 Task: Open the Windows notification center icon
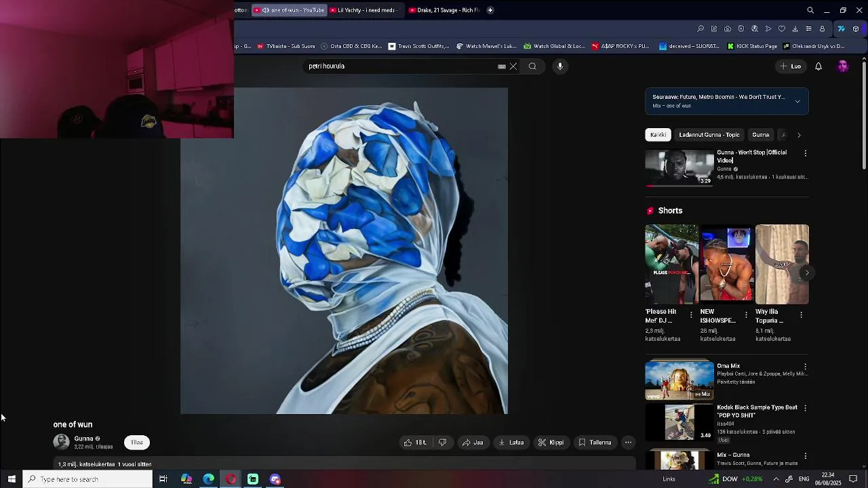click(x=853, y=479)
